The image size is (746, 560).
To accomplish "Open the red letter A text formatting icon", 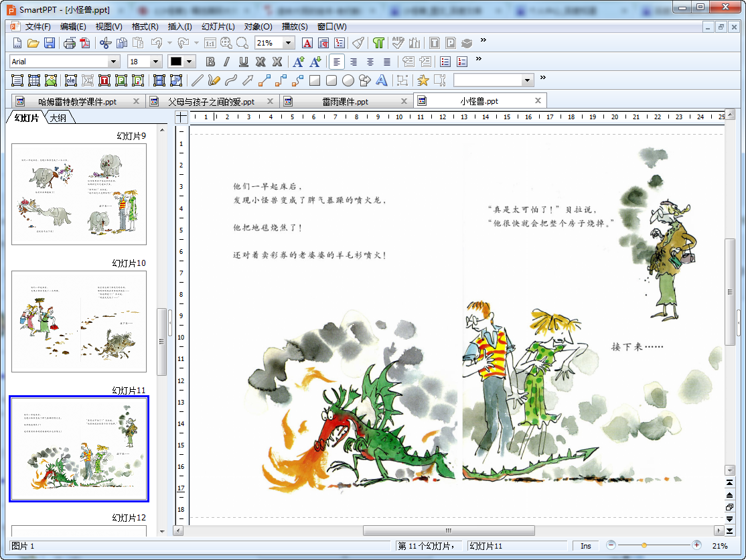I will pos(307,44).
